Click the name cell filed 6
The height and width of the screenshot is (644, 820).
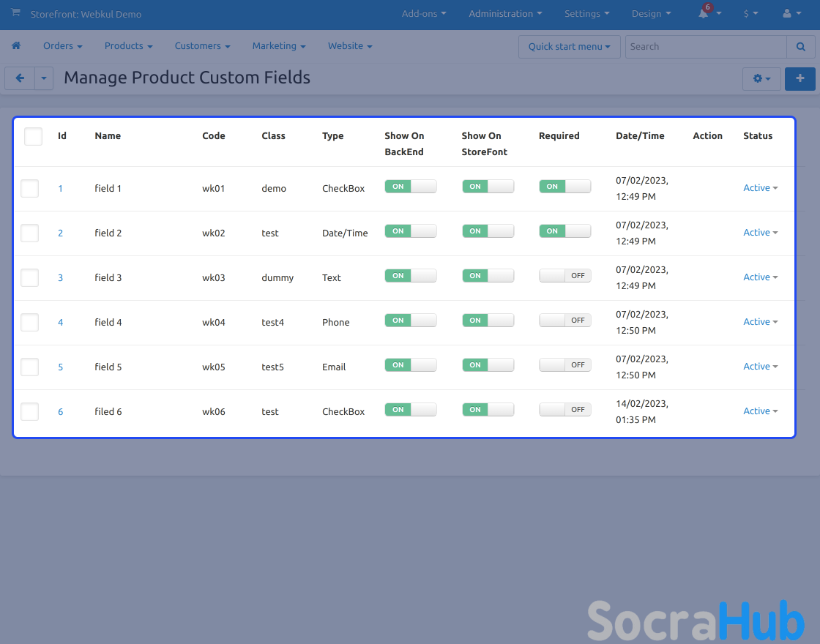pyautogui.click(x=108, y=412)
